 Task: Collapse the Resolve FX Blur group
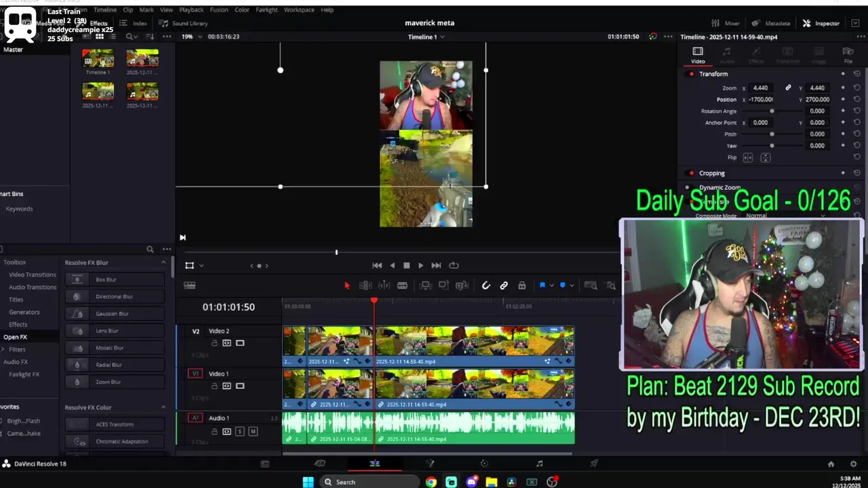point(163,262)
